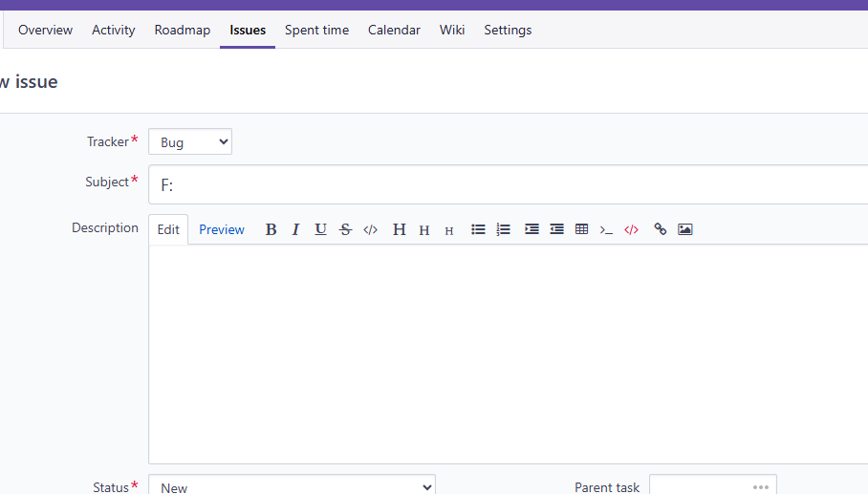Image resolution: width=868 pixels, height=494 pixels.
Task: Open the Tracker dropdown showing Bug
Action: point(190,141)
